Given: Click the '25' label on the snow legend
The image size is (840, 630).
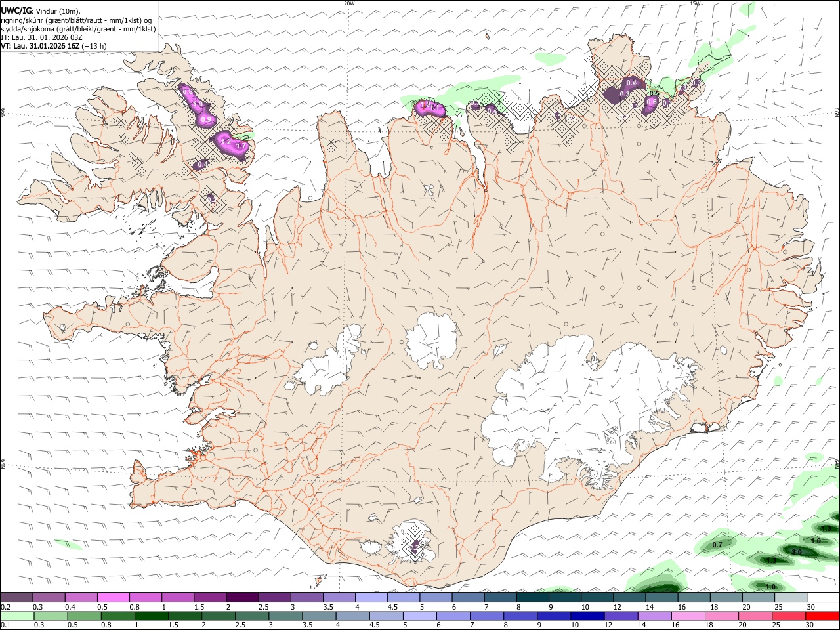Looking at the screenshot, I should coord(778,607).
